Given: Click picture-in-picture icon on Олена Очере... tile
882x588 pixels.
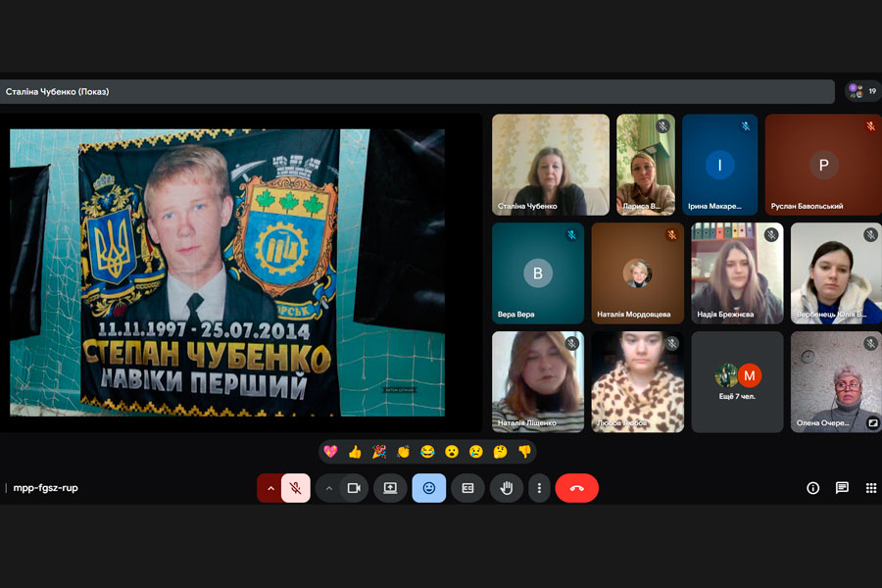Looking at the screenshot, I should (x=872, y=422).
